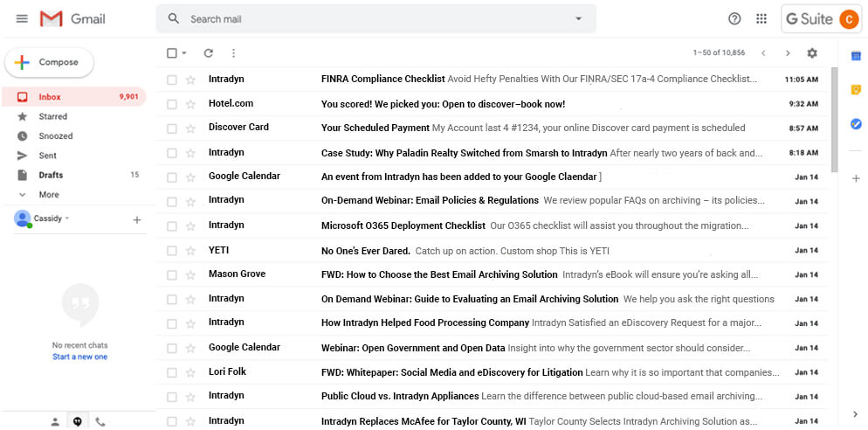Screen dimensions: 868x430
Task: Star the YETI email
Action: tap(190, 251)
